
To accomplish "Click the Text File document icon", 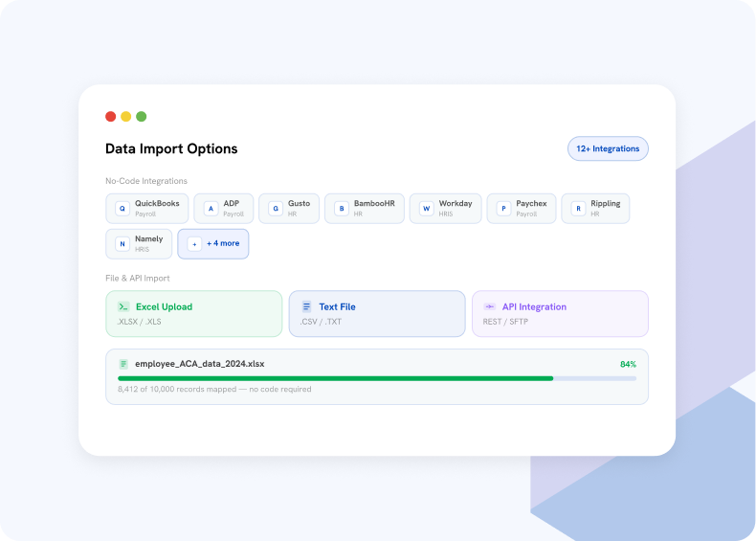I will coord(306,307).
